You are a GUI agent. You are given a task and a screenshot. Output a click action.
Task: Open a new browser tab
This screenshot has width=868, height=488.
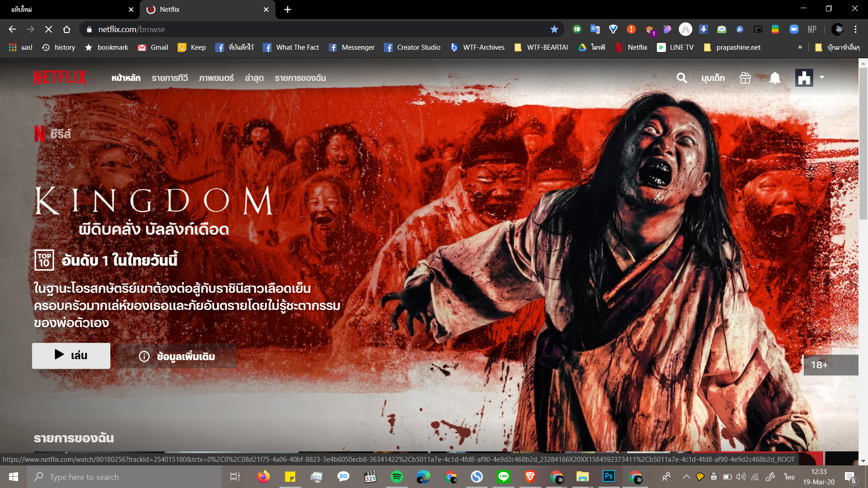pos(288,9)
